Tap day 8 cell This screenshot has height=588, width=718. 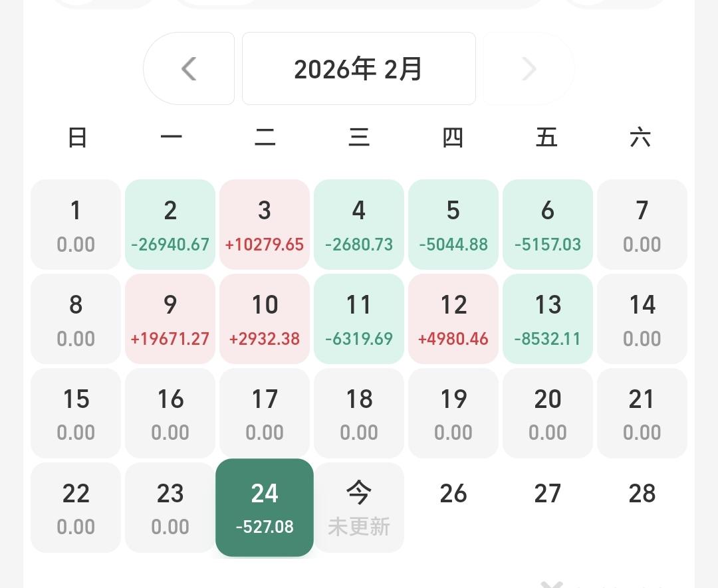(x=76, y=319)
